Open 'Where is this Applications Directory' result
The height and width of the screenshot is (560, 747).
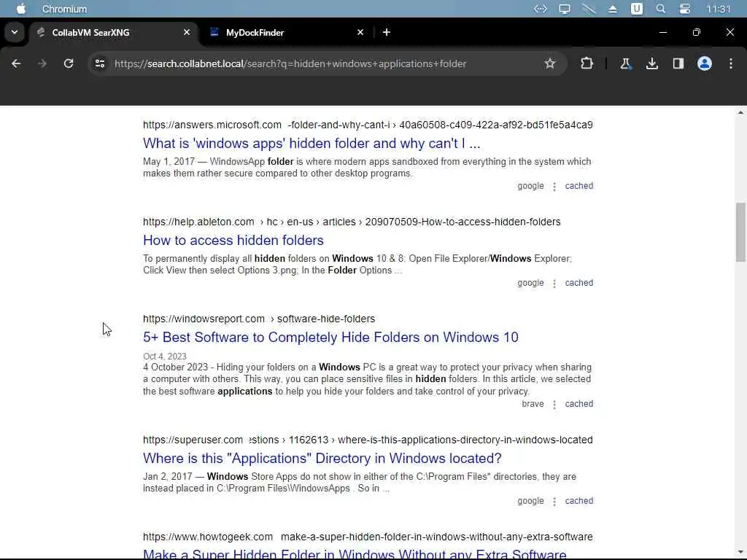[x=322, y=458]
